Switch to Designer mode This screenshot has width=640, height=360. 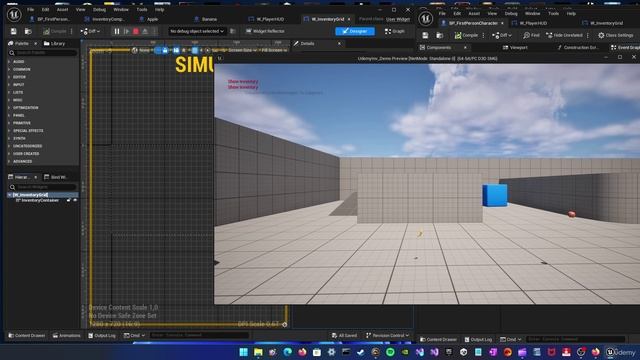355,31
